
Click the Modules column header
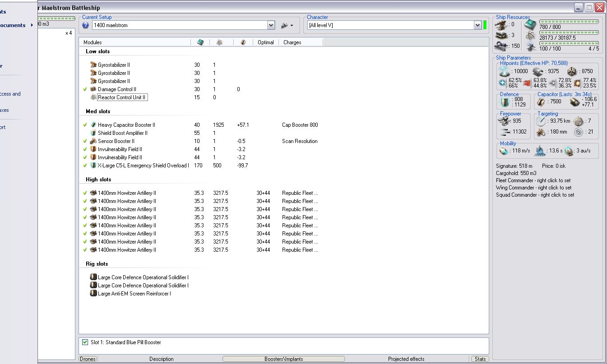click(x=135, y=42)
